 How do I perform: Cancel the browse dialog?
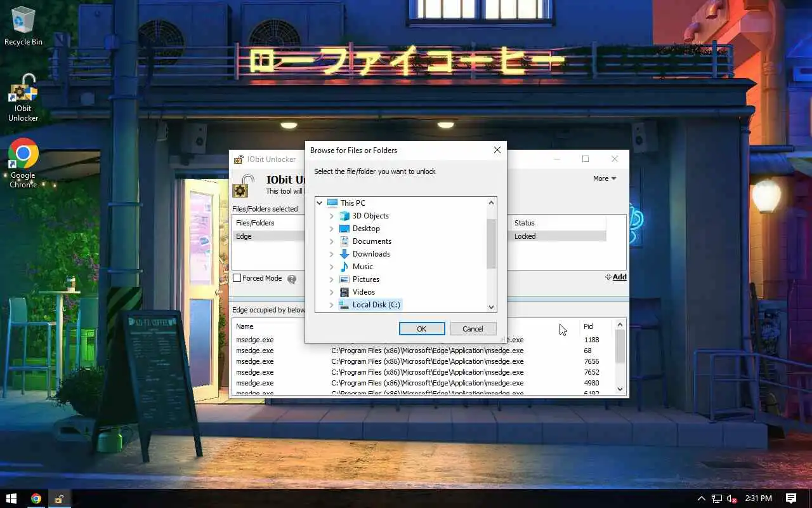[473, 329]
